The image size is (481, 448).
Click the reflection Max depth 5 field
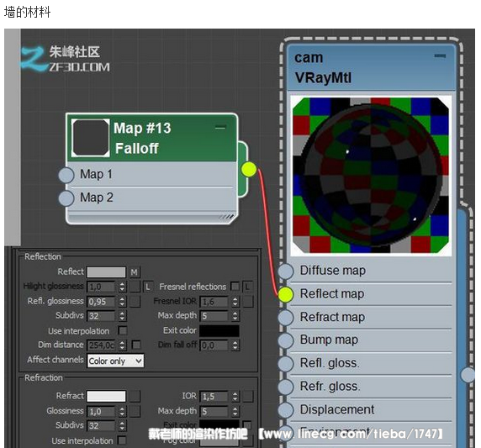pyautogui.click(x=214, y=316)
